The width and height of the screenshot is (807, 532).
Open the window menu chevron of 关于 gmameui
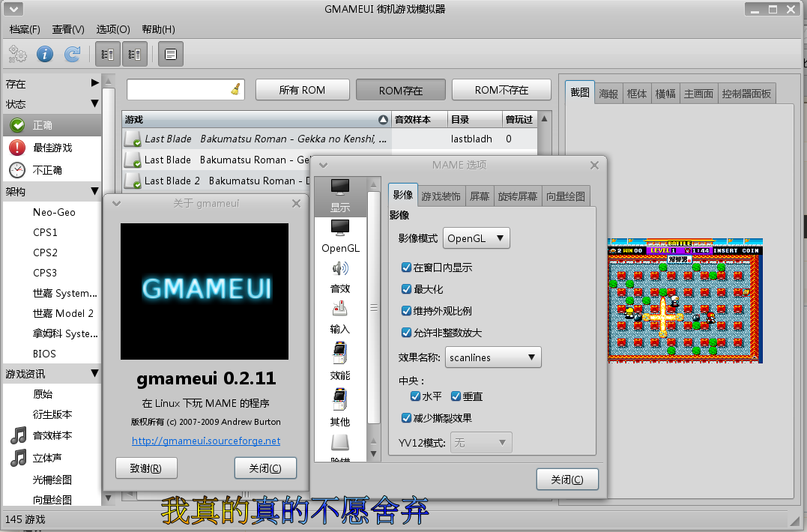point(116,203)
